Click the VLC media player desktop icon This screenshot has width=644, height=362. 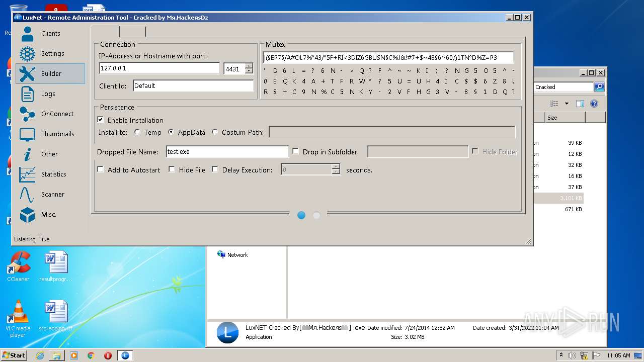pos(18,318)
